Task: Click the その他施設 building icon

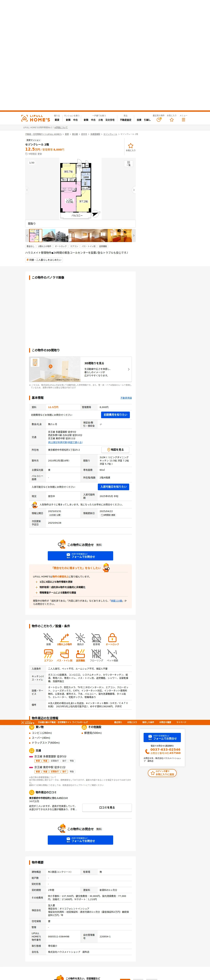Action: (x=84, y=727)
